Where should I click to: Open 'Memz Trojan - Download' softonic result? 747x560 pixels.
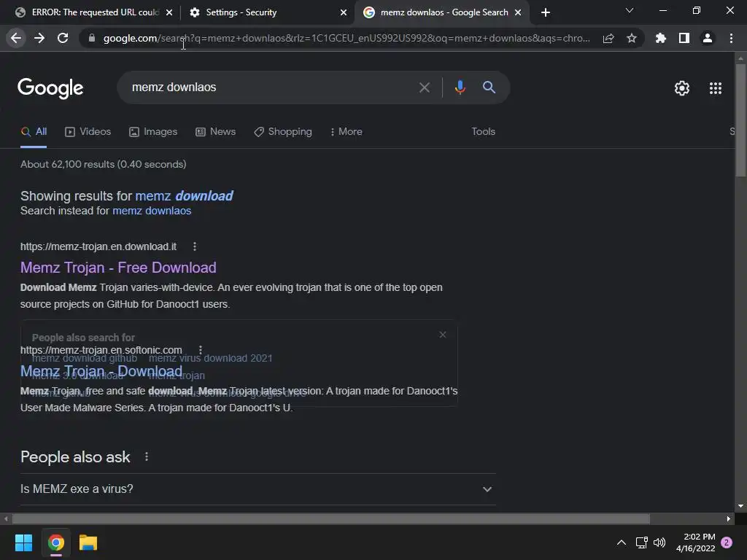(101, 371)
